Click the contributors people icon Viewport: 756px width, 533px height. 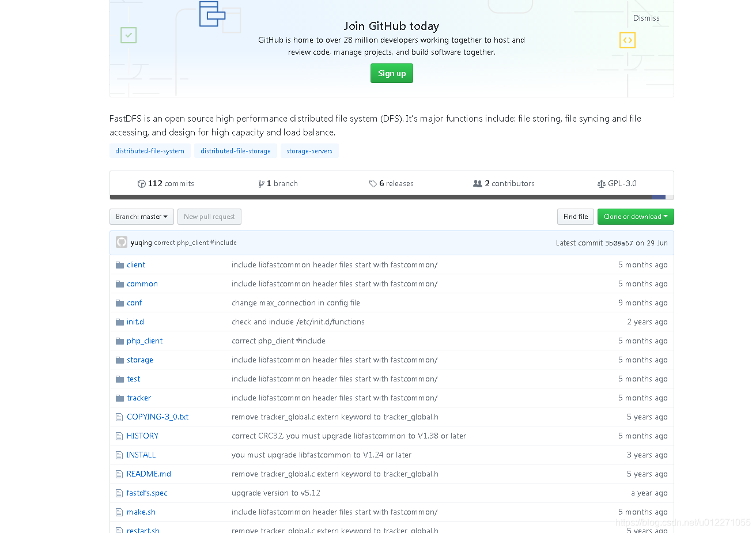click(477, 184)
